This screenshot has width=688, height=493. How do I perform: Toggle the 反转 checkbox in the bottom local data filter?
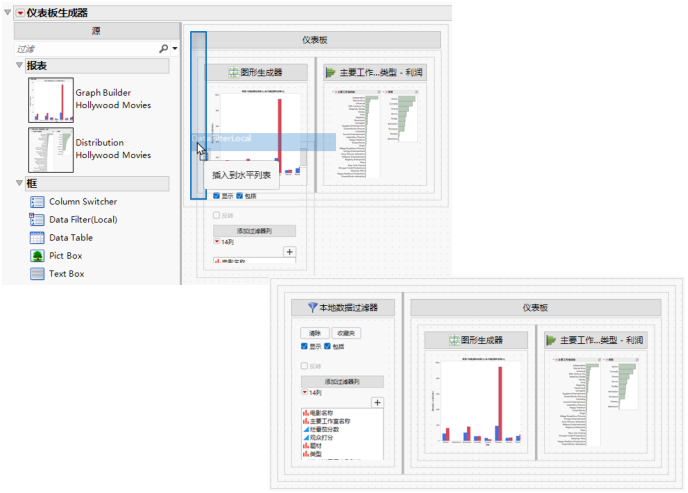pos(304,365)
